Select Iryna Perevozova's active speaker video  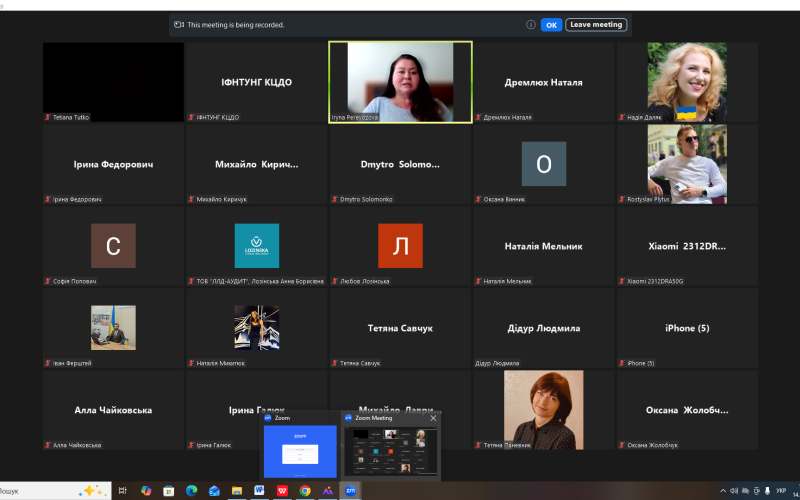click(x=401, y=82)
